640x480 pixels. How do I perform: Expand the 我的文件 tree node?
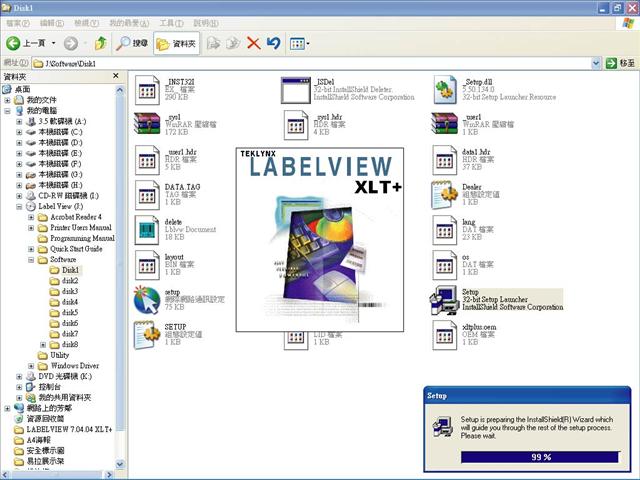point(7,100)
